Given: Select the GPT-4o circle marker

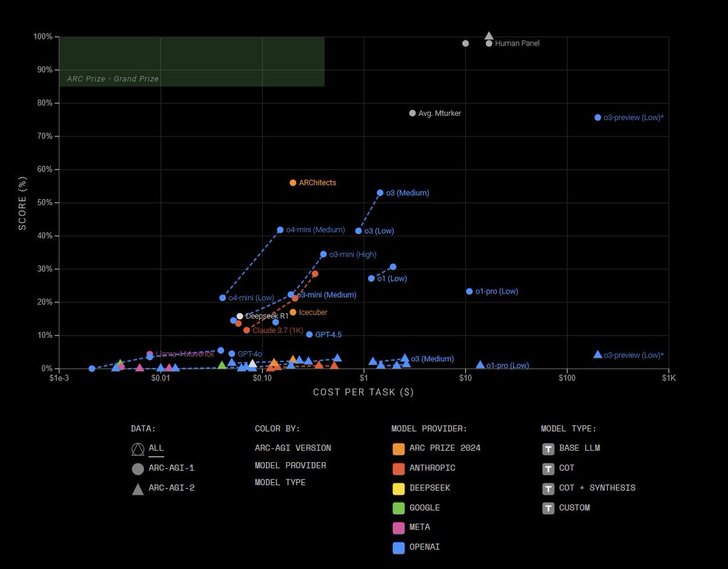Looking at the screenshot, I should [x=232, y=354].
